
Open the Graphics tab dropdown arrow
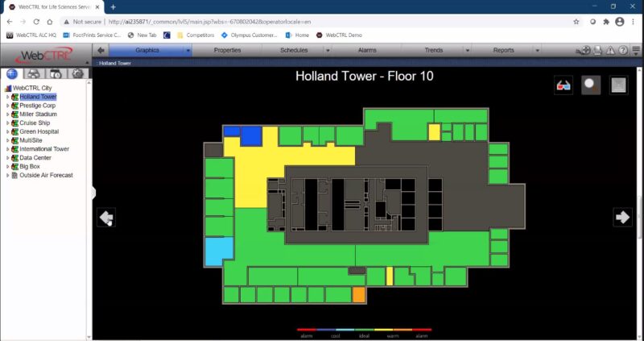tap(188, 51)
